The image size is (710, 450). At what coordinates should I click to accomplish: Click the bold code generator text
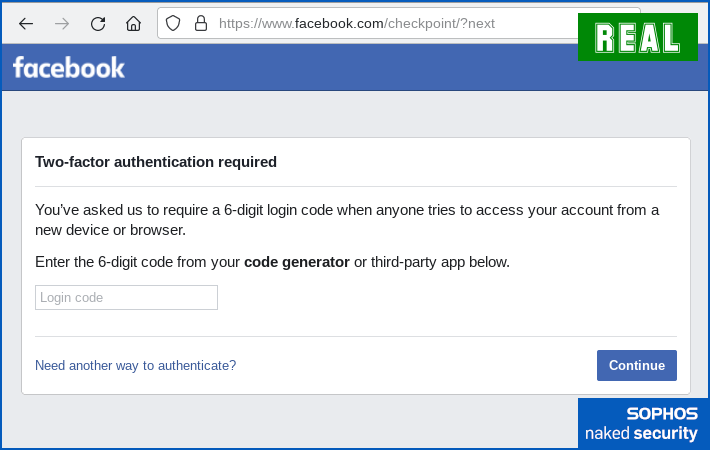296,262
